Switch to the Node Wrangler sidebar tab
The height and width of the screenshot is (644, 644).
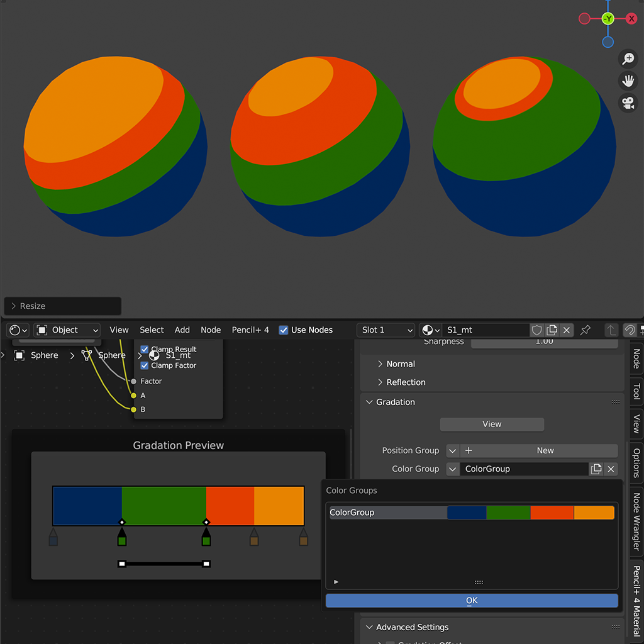636,522
